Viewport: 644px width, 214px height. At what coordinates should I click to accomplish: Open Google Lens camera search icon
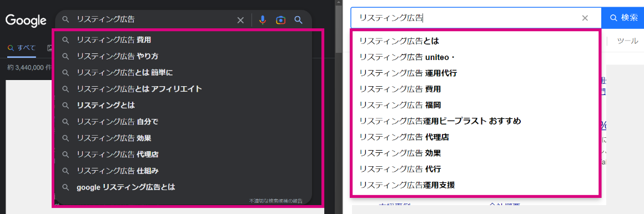(x=280, y=20)
